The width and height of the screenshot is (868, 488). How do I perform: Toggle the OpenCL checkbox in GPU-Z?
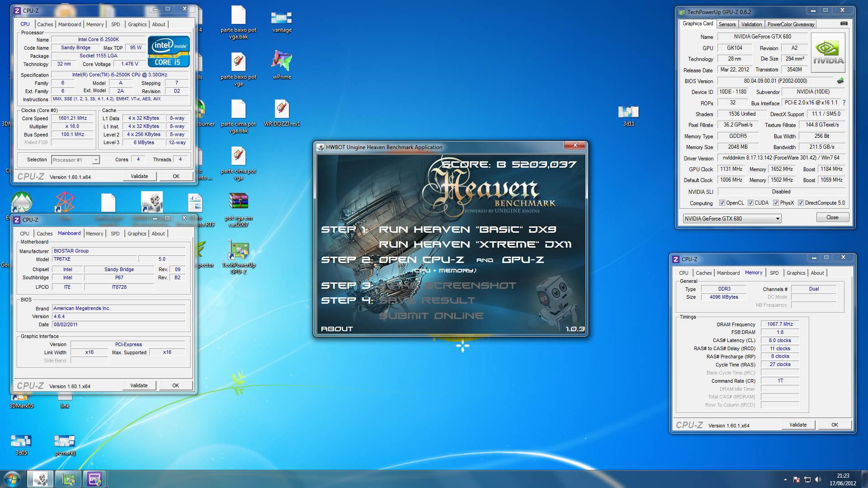click(x=722, y=203)
